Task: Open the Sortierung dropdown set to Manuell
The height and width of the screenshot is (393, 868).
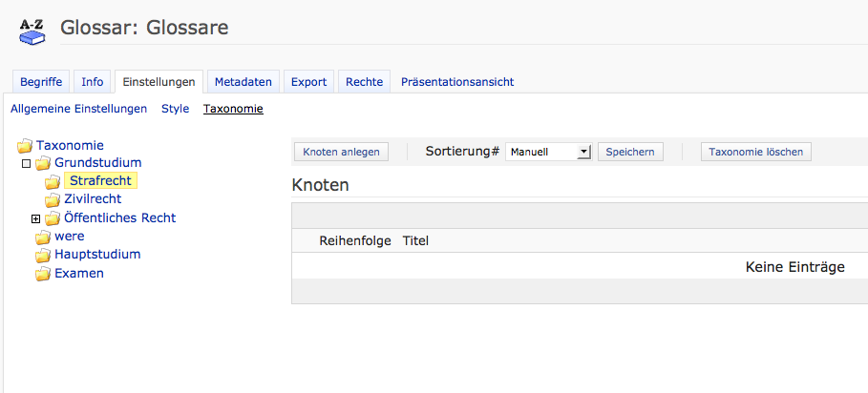Action: tap(549, 152)
